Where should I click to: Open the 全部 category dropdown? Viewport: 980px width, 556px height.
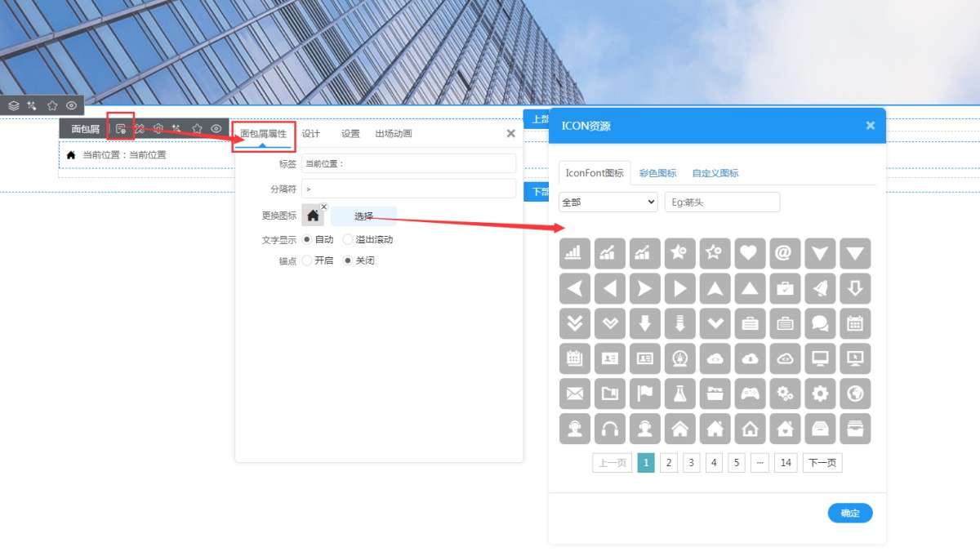[608, 202]
